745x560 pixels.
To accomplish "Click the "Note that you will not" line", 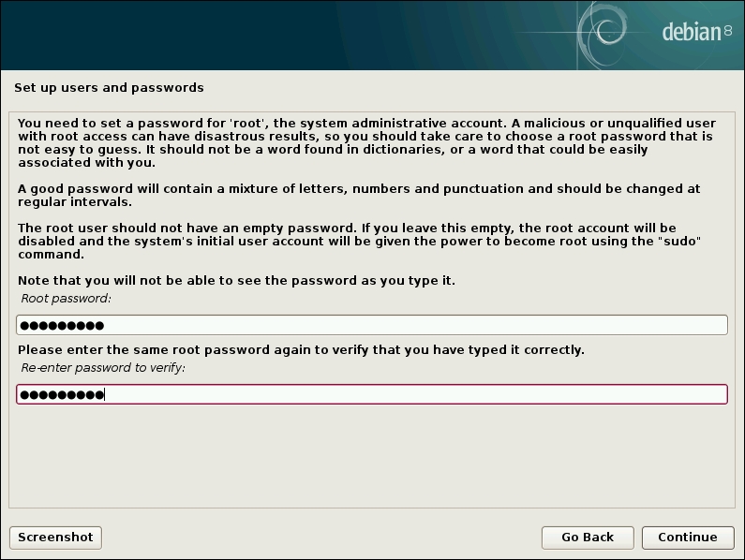I will tap(236, 281).
